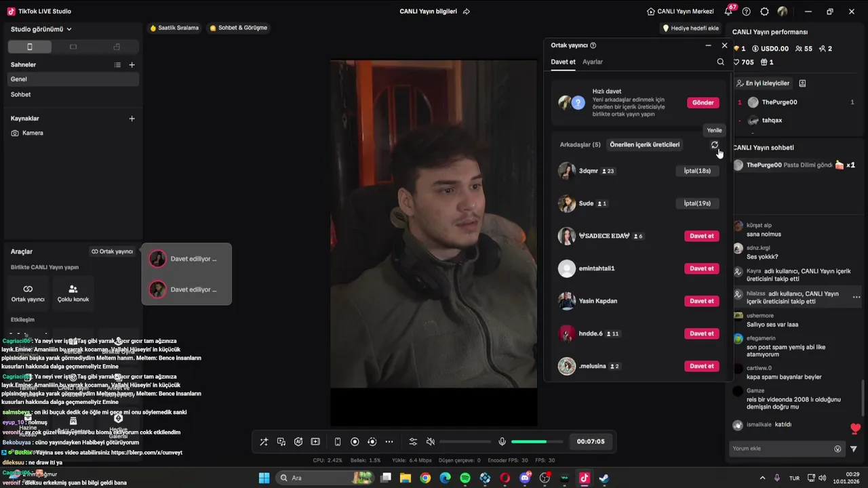The image size is (868, 488).
Task: Open the settings gear icon
Action: [765, 12]
